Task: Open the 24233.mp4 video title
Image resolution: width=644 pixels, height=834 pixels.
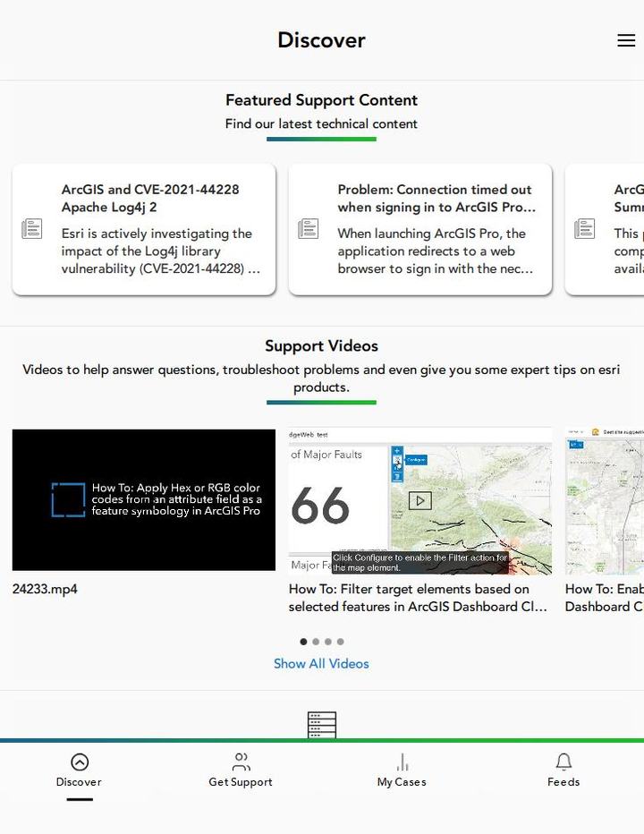Action: [45, 589]
